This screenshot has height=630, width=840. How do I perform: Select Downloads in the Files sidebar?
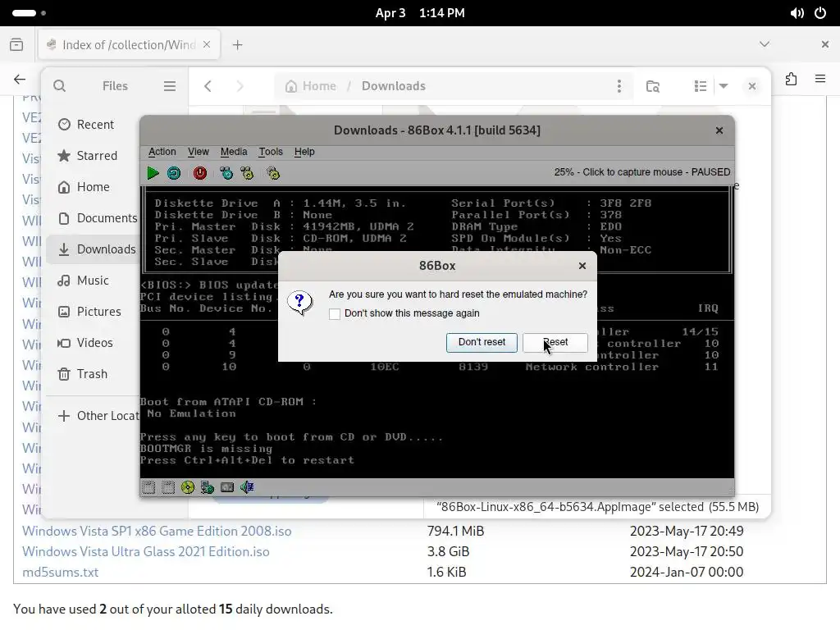click(92, 249)
